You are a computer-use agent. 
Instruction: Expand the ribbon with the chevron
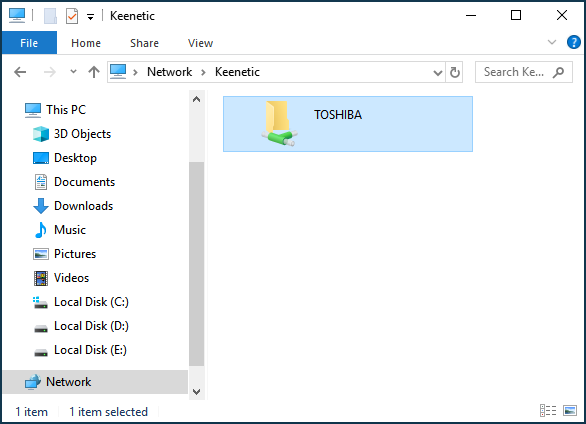tap(552, 42)
